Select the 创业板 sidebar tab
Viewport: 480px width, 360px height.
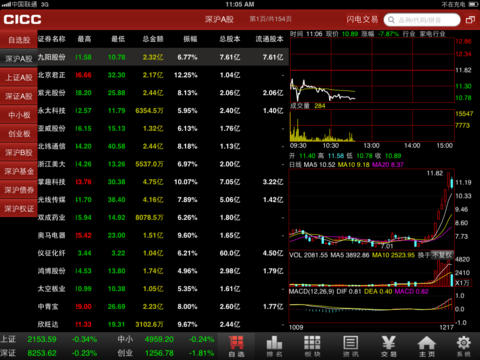click(x=19, y=134)
